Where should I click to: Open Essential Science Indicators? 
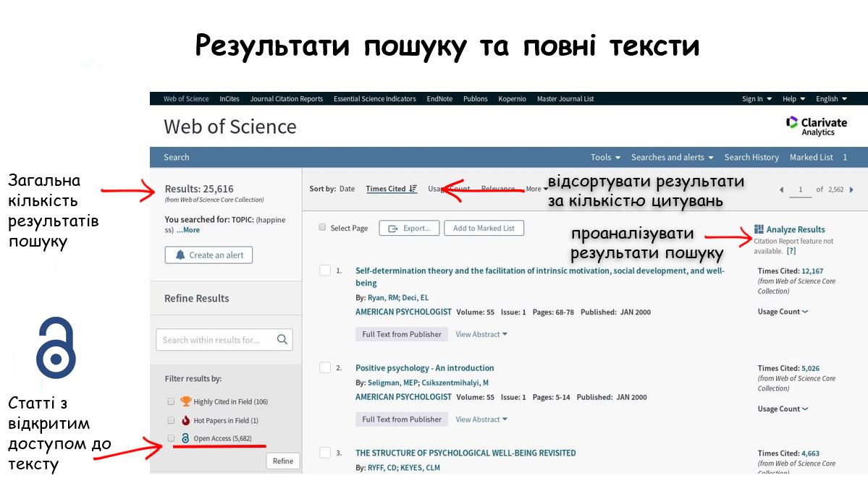[375, 99]
